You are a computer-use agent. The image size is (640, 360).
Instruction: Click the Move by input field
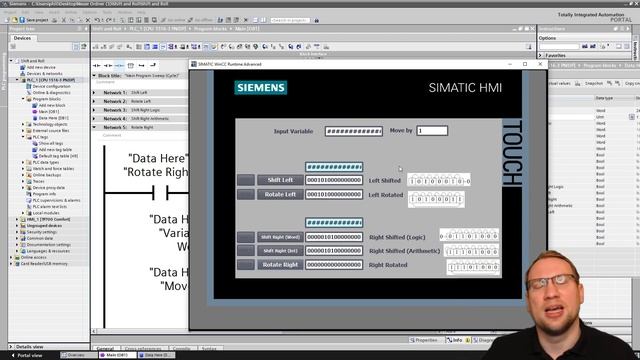pyautogui.click(x=432, y=131)
